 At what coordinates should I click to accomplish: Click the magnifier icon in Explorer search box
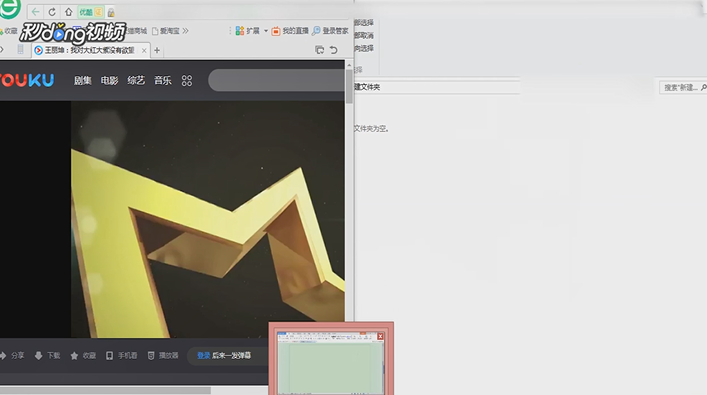[x=703, y=87]
